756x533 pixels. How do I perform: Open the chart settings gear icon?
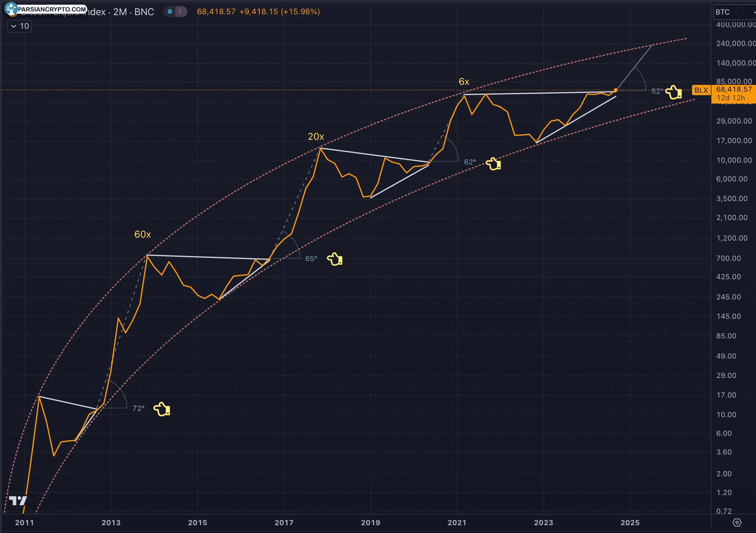pos(737,522)
